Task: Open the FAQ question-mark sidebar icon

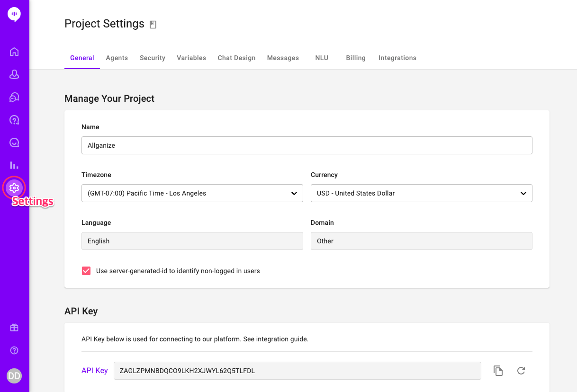Action: pos(14,119)
